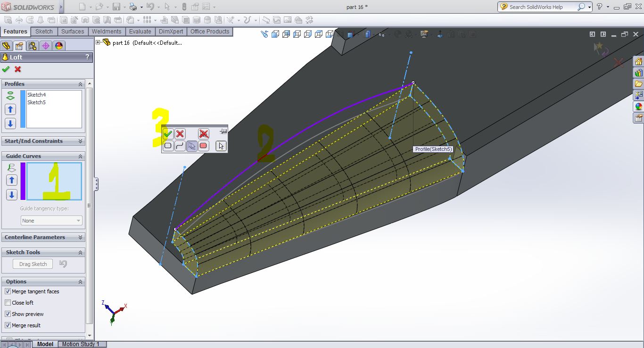644x348 pixels.
Task: Collapse the Sketch Tools section
Action: coord(80,252)
